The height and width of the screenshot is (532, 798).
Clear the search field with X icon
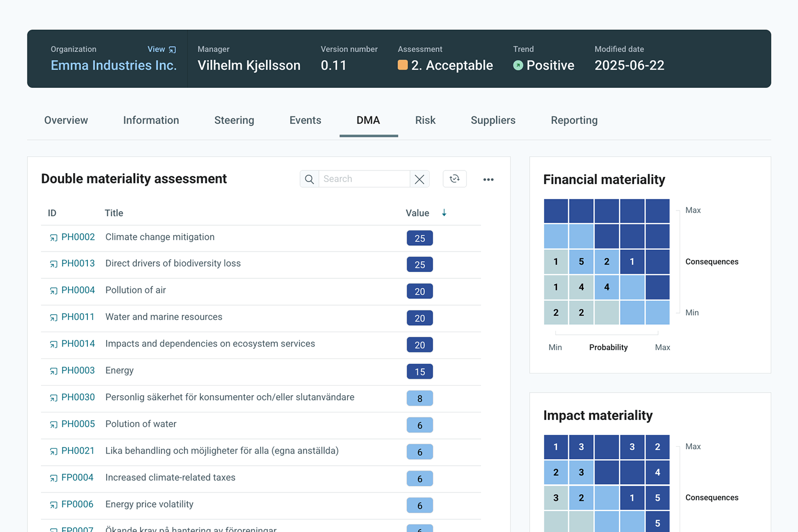420,179
